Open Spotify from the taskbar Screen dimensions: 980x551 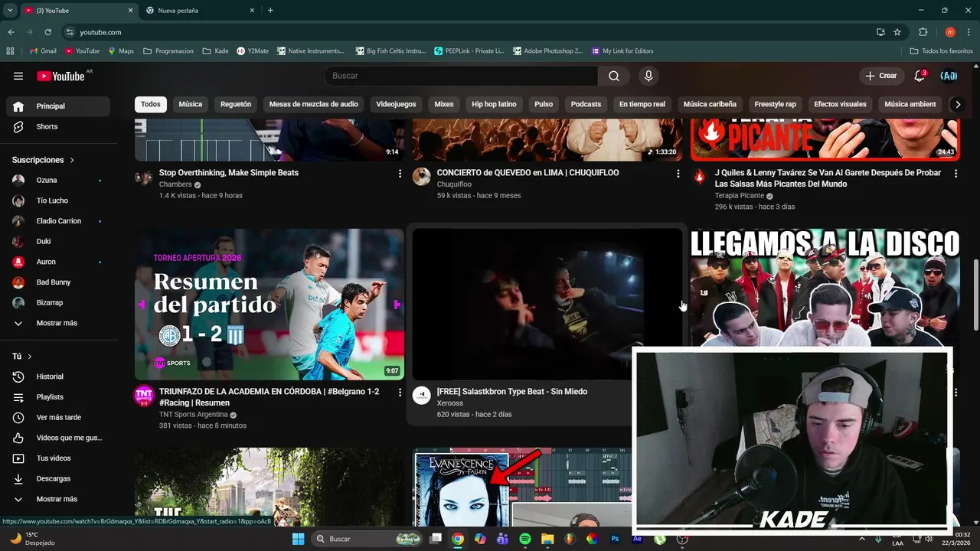525,539
